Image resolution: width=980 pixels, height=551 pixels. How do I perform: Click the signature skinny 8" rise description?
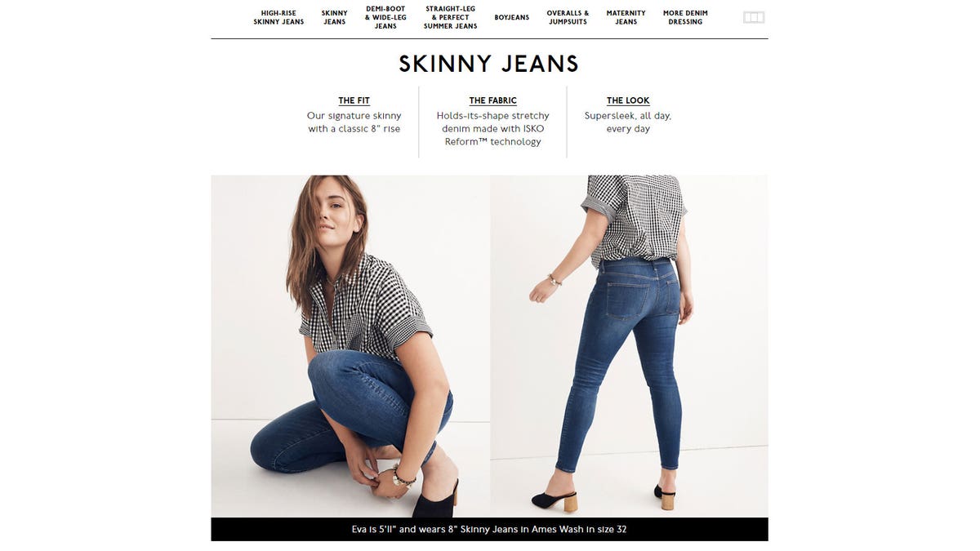tap(354, 122)
